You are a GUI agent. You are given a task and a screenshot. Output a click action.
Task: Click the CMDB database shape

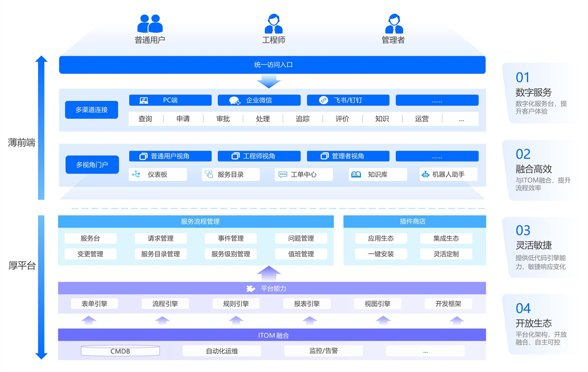(120, 351)
